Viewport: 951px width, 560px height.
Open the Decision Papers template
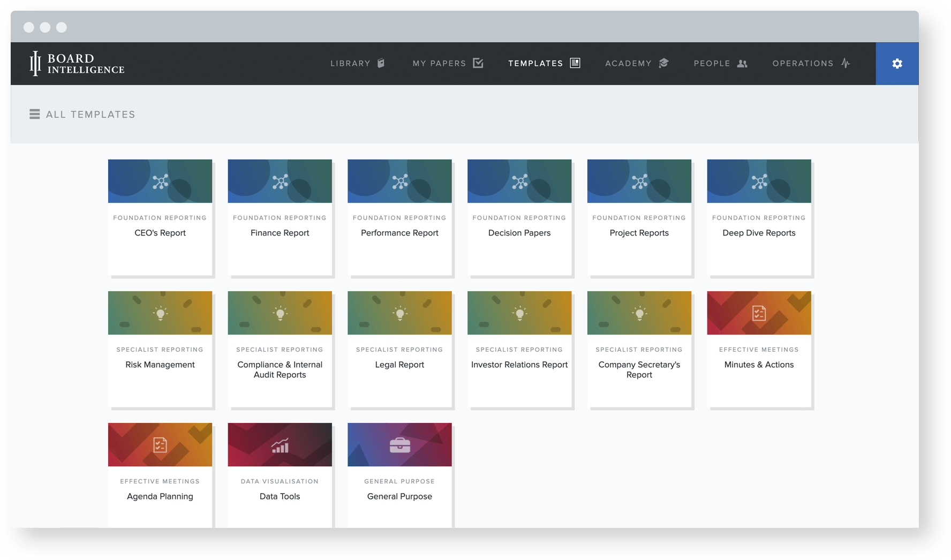(x=519, y=233)
